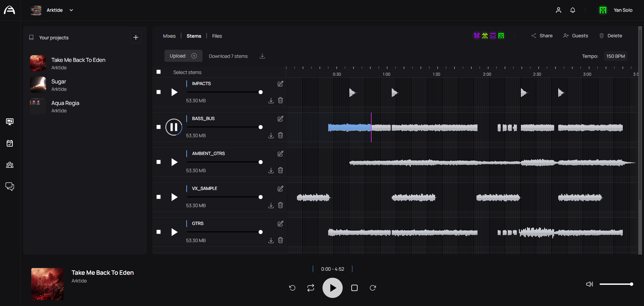Click the Download 7 stems link

228,56
